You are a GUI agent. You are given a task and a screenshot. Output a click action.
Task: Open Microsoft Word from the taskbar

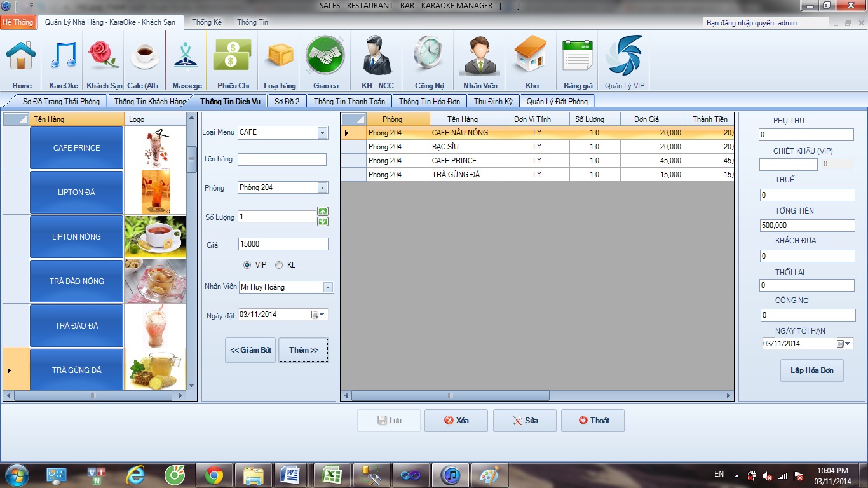292,475
